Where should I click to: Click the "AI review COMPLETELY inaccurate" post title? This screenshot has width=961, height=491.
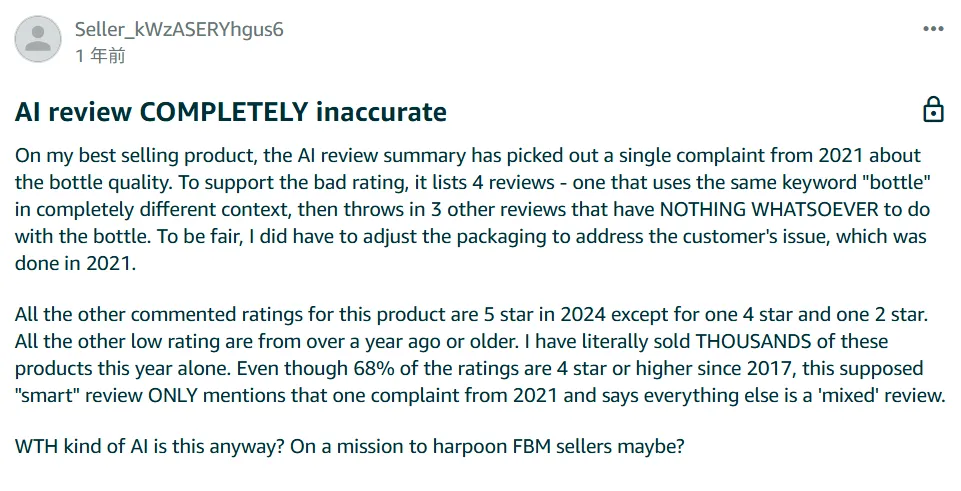pos(231,111)
